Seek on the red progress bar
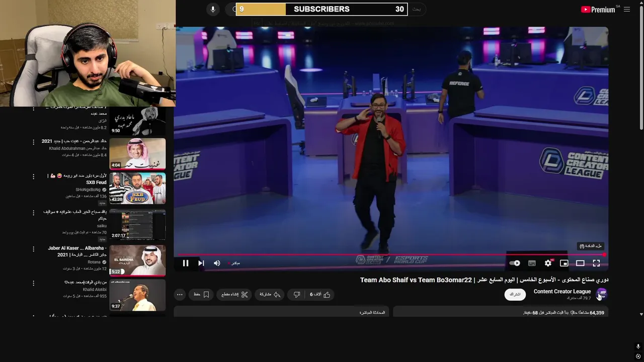This screenshot has height=362, width=644. (x=391, y=255)
